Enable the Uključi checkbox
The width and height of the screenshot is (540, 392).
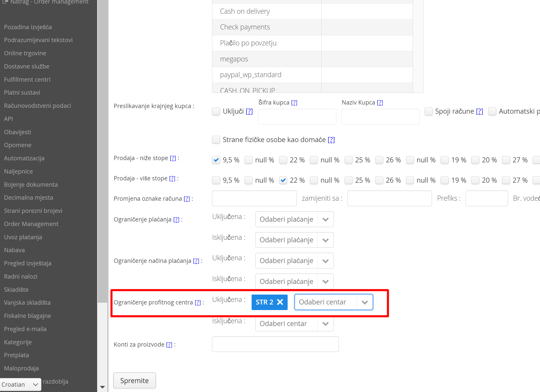(x=216, y=111)
